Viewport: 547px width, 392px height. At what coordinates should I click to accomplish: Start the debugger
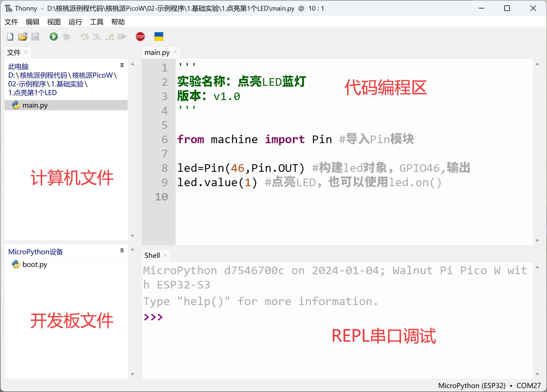point(67,37)
